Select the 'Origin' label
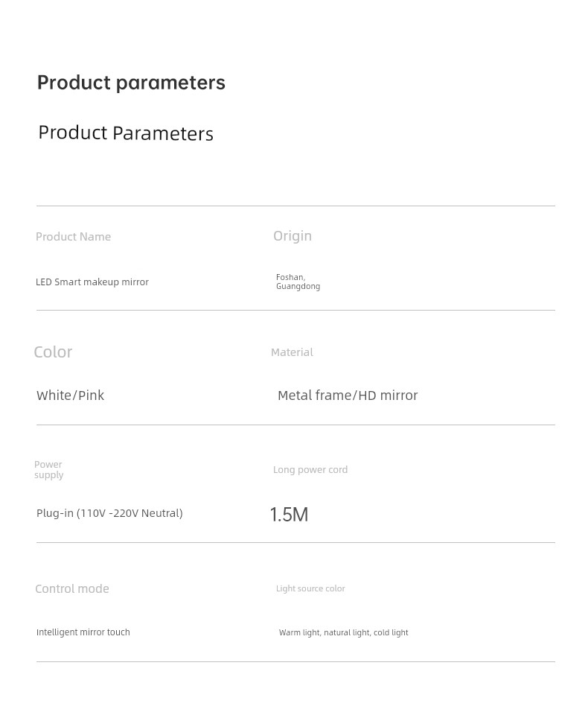This screenshot has width=588, height=718. (x=293, y=236)
